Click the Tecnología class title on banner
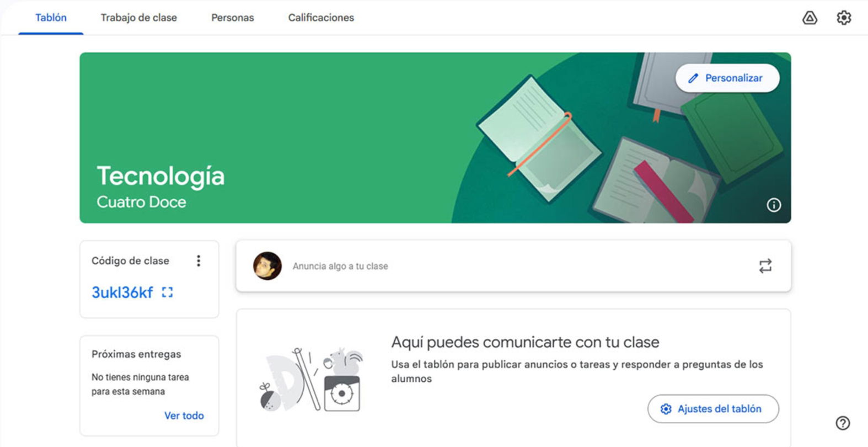Screen dimensions: 868x447 [x=160, y=177]
